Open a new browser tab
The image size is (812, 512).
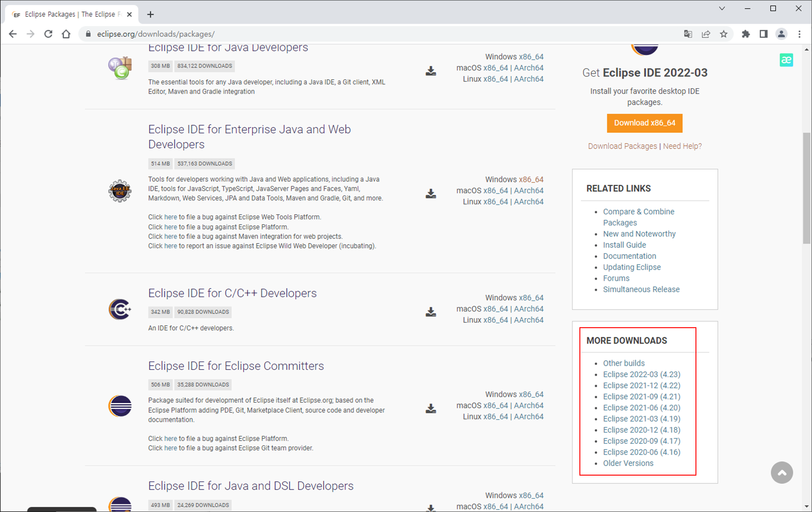[x=151, y=15]
